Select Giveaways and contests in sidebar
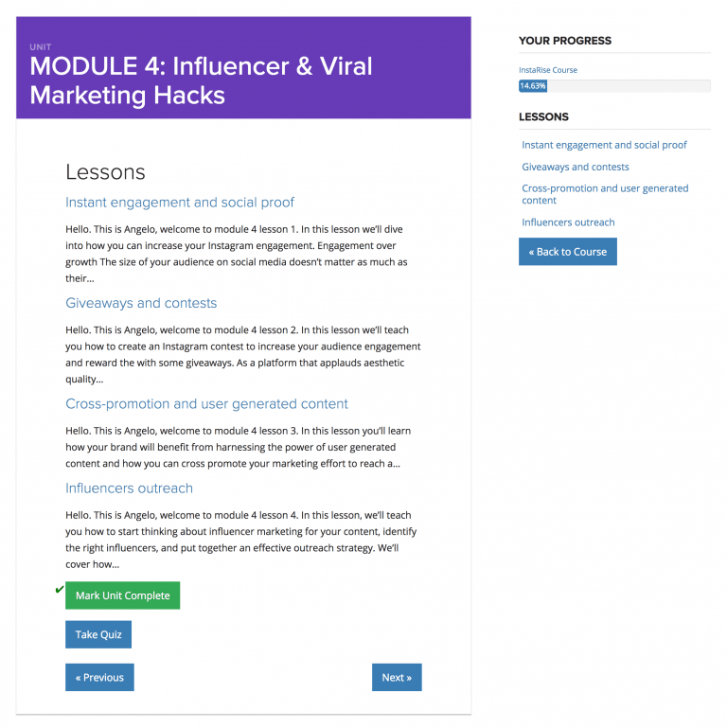The height and width of the screenshot is (728, 727). [x=575, y=167]
